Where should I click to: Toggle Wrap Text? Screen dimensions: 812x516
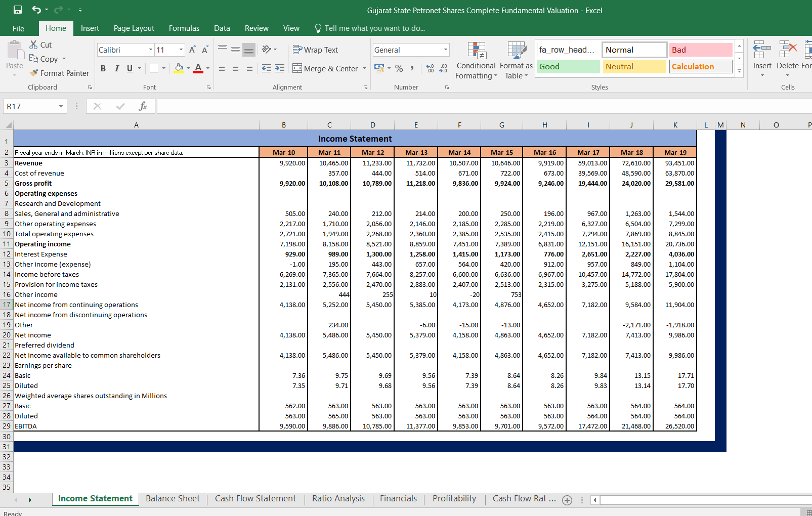[x=315, y=50]
